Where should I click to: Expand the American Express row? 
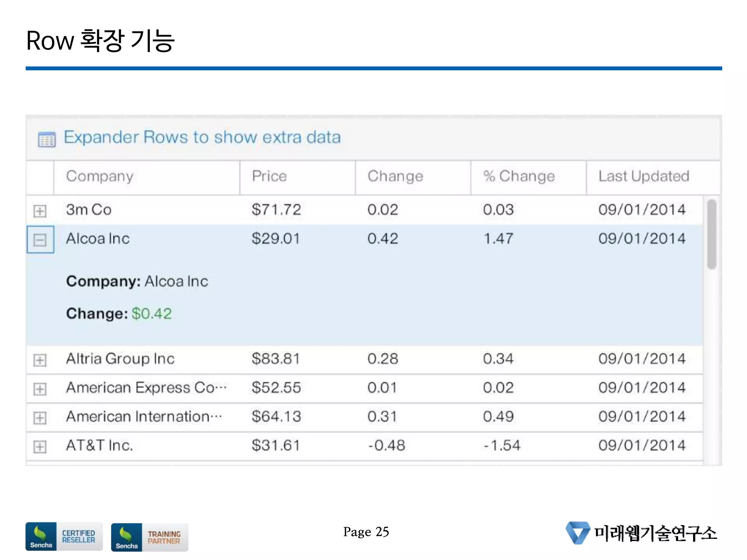pyautogui.click(x=40, y=389)
